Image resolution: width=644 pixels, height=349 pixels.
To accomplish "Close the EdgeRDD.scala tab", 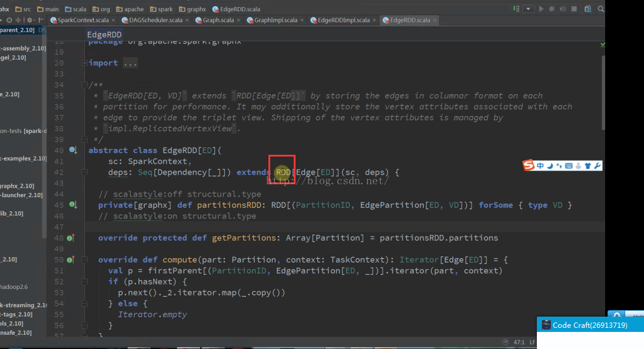I will [x=434, y=20].
